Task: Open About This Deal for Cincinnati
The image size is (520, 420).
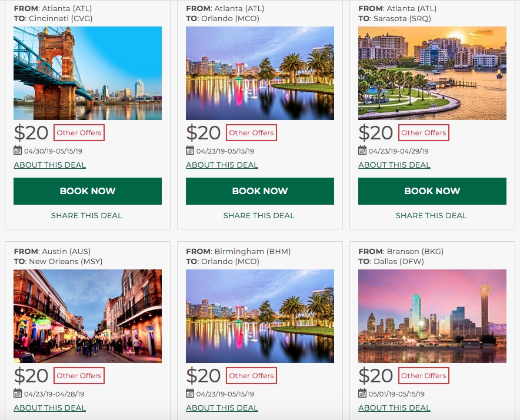Action: (50, 165)
